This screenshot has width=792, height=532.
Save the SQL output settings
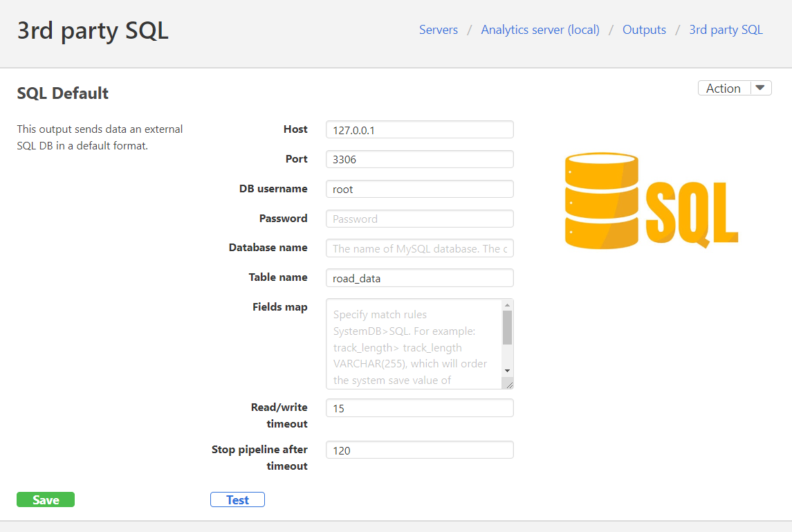point(46,499)
